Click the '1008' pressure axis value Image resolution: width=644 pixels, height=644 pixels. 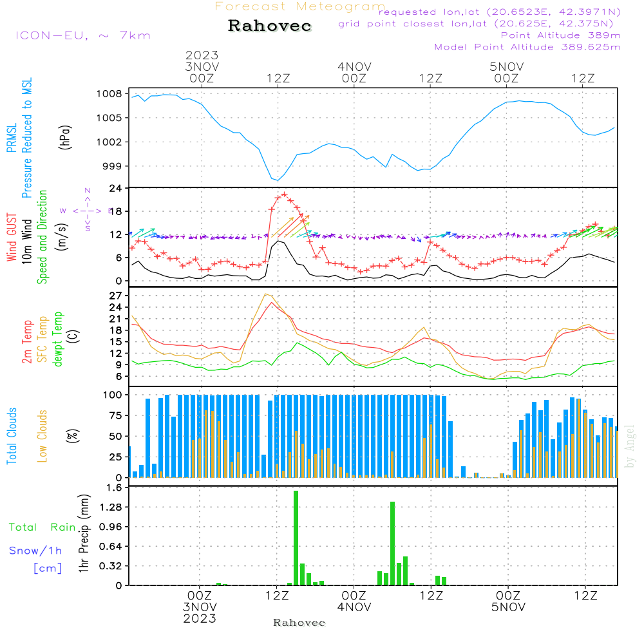tap(109, 93)
